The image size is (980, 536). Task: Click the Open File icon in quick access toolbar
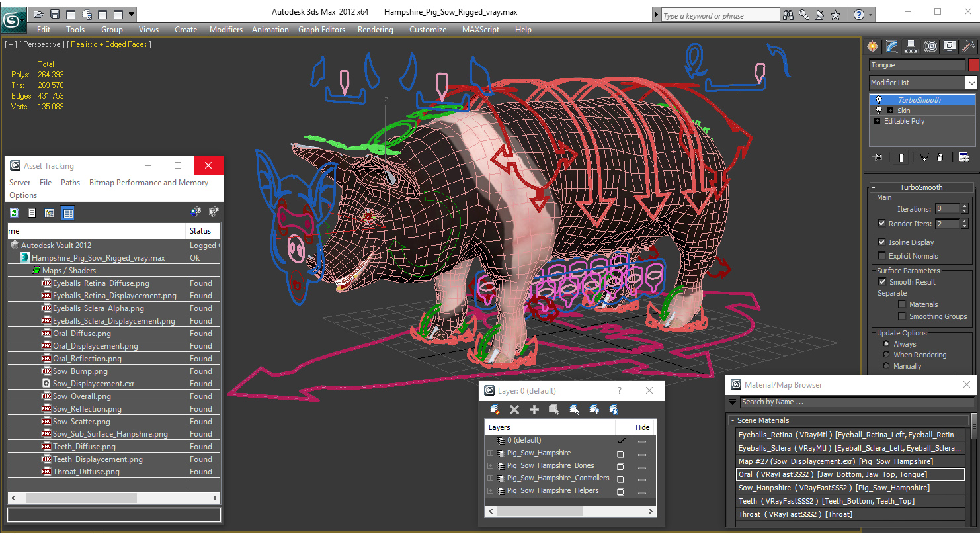coord(39,14)
